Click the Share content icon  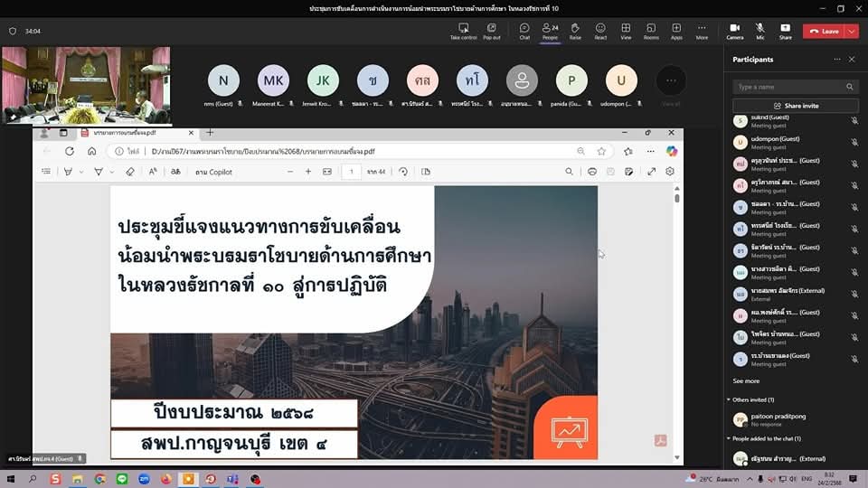coord(786,31)
